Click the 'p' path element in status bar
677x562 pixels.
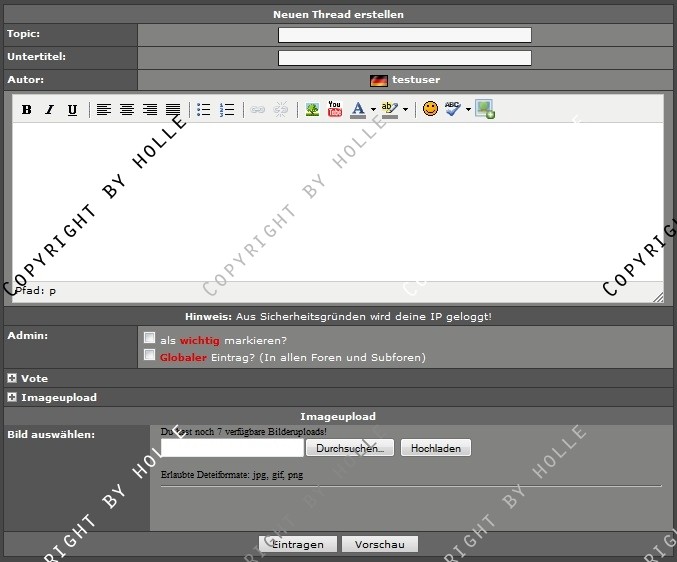tap(52, 291)
